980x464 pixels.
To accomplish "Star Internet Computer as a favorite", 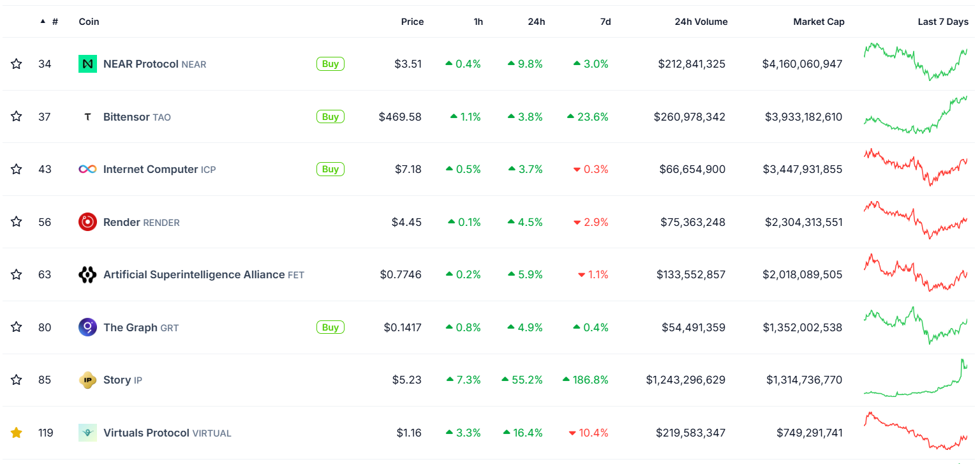I will [x=17, y=169].
